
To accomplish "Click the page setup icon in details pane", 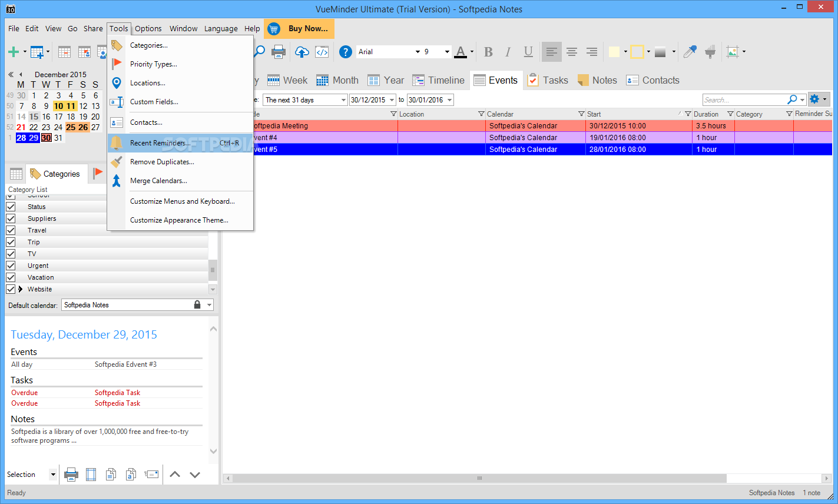I will coord(91,475).
